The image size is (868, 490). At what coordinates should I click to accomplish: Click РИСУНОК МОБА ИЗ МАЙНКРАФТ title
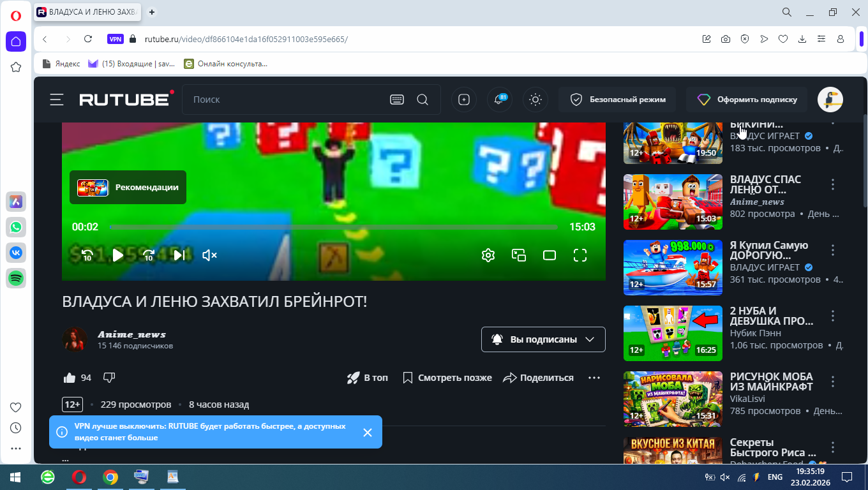point(772,382)
